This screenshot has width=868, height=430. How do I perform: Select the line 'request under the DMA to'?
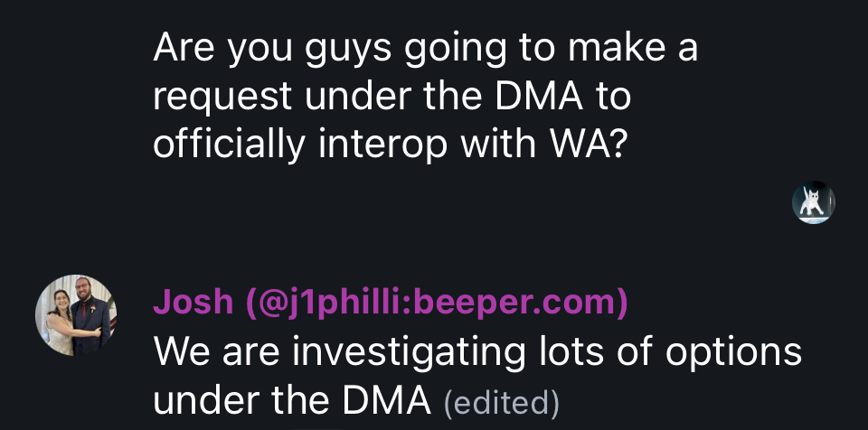click(x=392, y=97)
